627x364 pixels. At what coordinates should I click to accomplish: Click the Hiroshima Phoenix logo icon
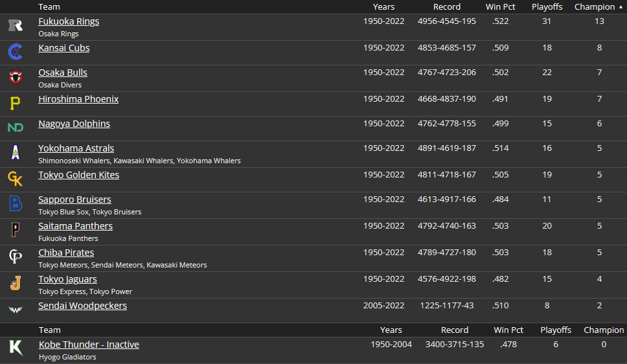click(x=16, y=103)
